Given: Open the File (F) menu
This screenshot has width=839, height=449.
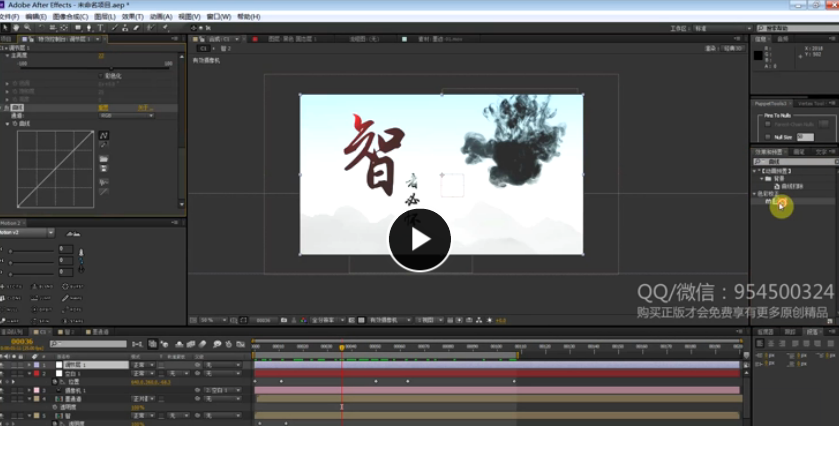Looking at the screenshot, I should (x=10, y=17).
